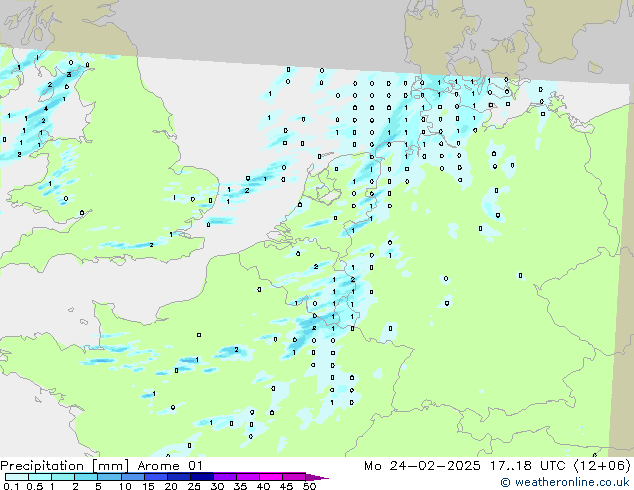Click the date text 'Mo 24-02-2025'
634x490 pixels.
tap(422, 466)
